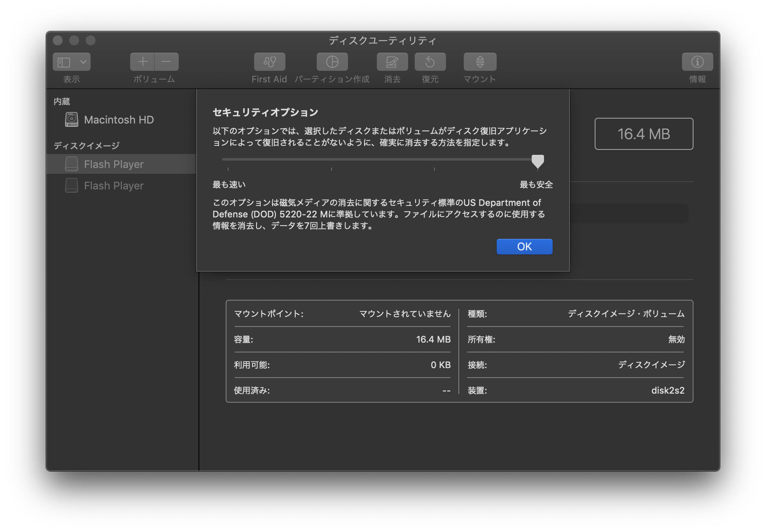
Task: Select the second Flash Player volume
Action: (114, 186)
